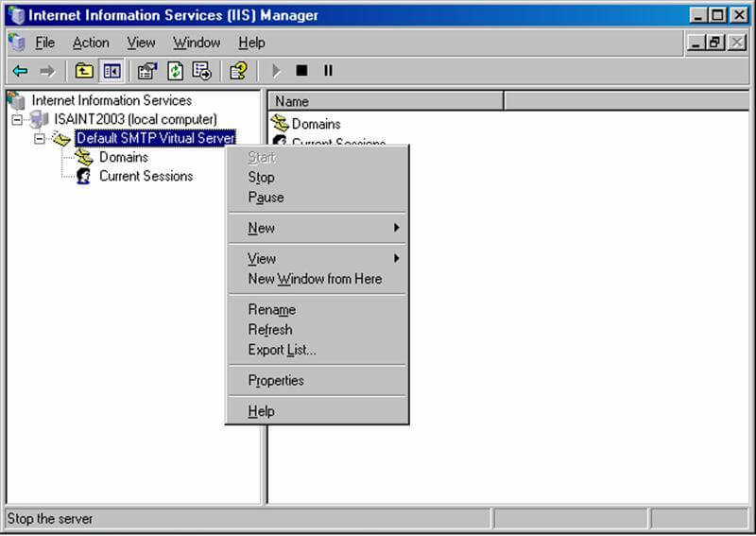Click Default SMTP Virtual Server envelope icon

[x=61, y=138]
